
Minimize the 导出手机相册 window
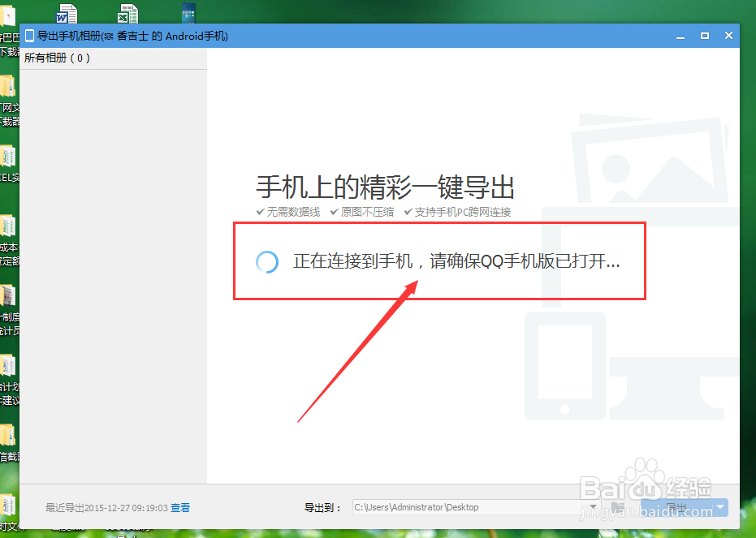[680, 37]
